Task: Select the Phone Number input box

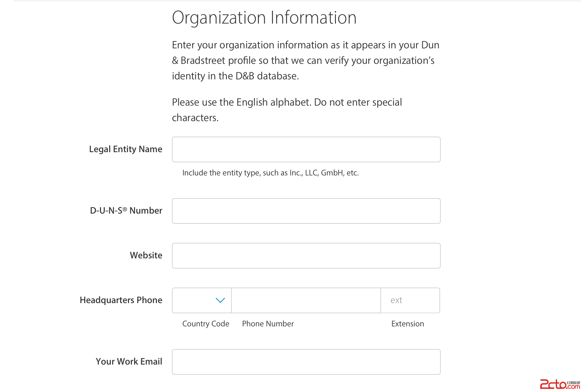Action: tap(306, 300)
